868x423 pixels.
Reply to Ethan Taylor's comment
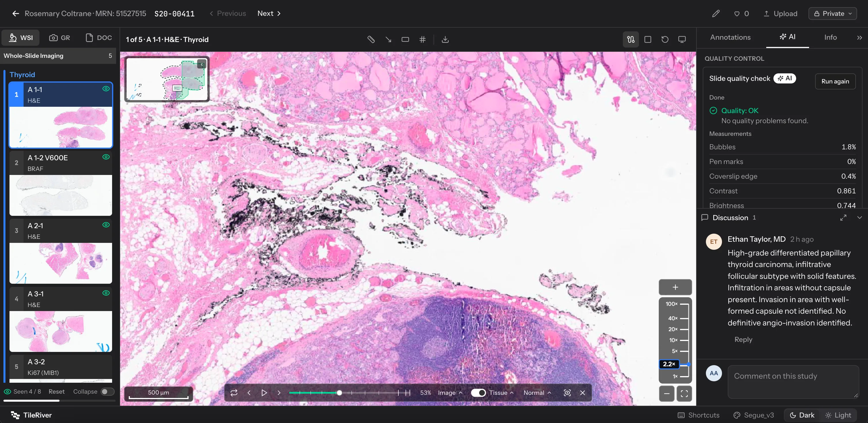[743, 339]
